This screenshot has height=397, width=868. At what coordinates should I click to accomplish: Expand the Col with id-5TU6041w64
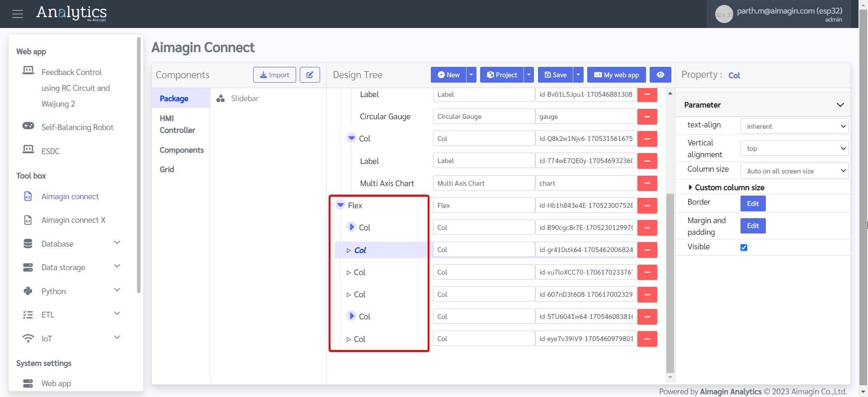tap(351, 316)
